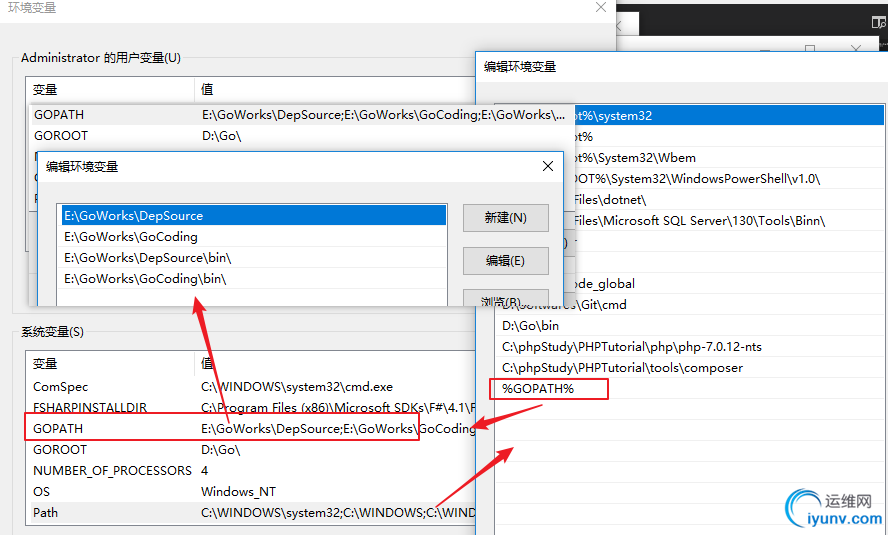Select system variable OS row
Image resolution: width=888 pixels, height=535 pixels.
click(x=250, y=491)
